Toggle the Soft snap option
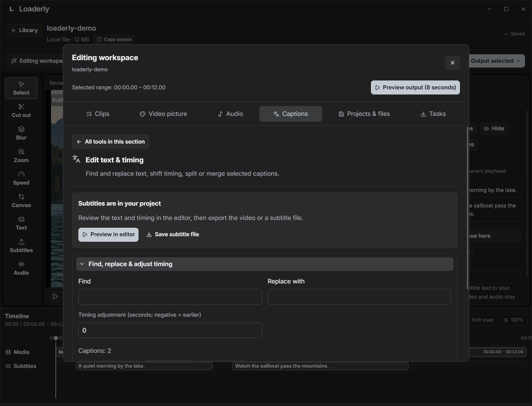 (x=482, y=320)
